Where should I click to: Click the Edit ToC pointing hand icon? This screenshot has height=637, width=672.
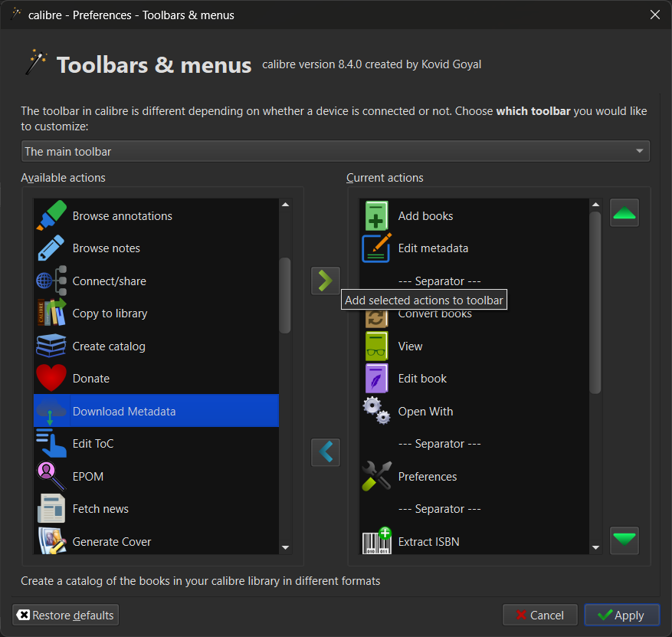51,443
